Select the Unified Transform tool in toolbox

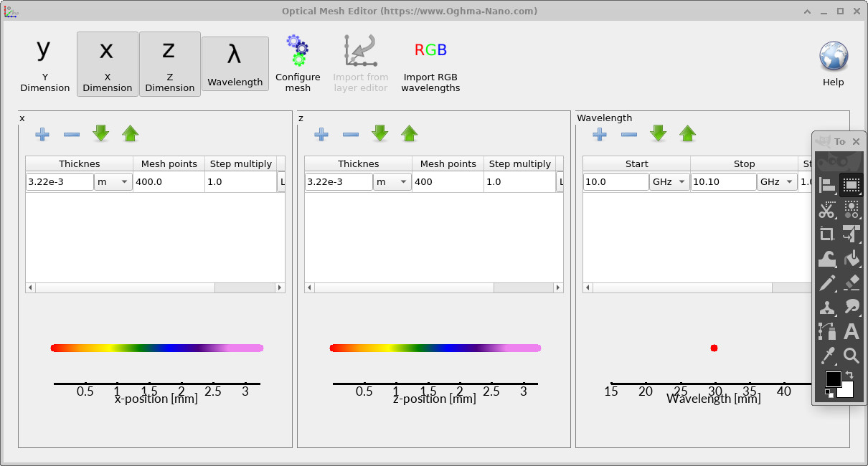tap(852, 234)
